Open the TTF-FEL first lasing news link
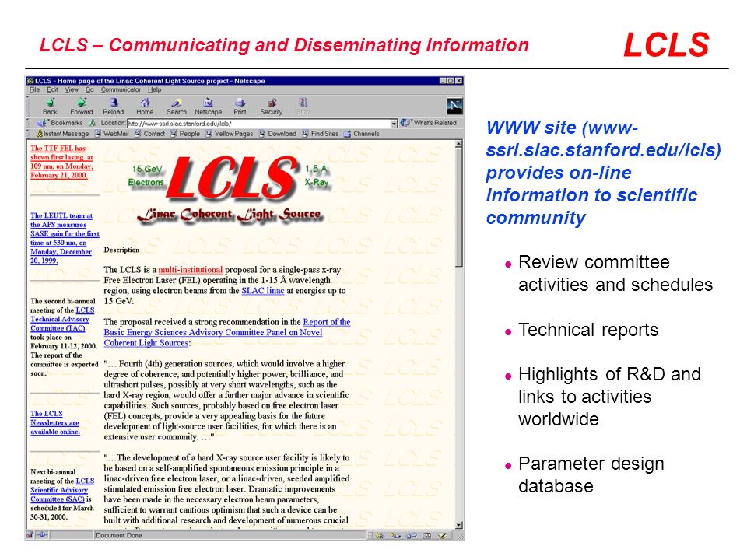Image resolution: width=747 pixels, height=560 pixels. [x=61, y=162]
